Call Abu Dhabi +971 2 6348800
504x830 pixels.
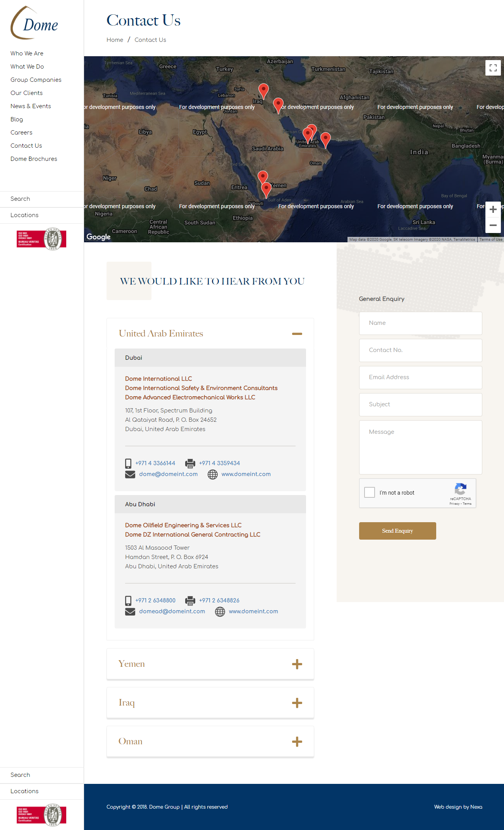click(155, 600)
